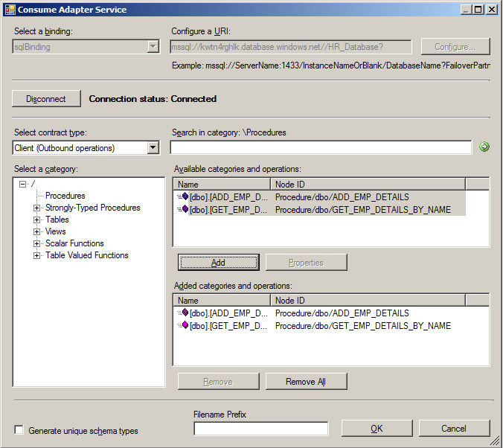Click the Configure a URI text field
Image resolution: width=503 pixels, height=448 pixels.
[x=291, y=47]
